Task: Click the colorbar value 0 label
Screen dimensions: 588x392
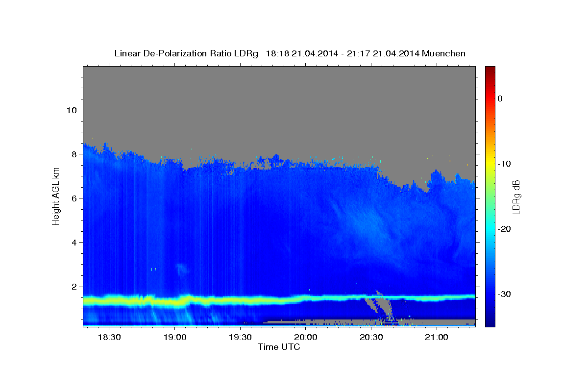Action: click(500, 98)
